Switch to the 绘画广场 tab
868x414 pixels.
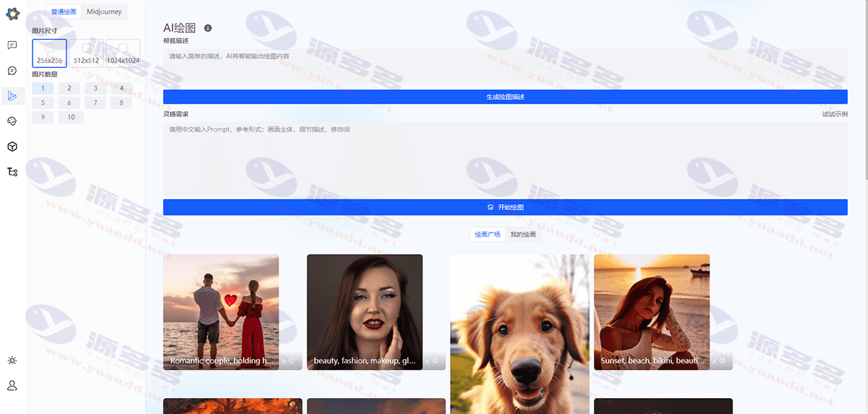pos(488,235)
